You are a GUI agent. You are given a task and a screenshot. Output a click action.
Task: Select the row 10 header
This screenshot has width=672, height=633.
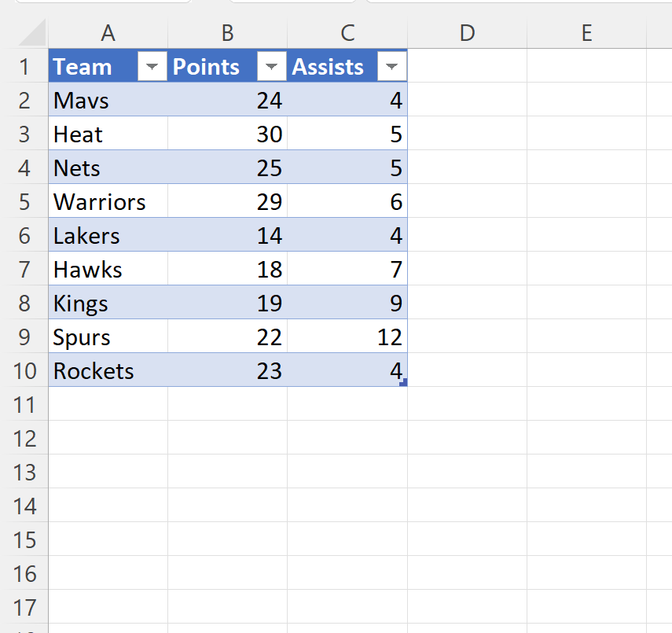point(24,371)
